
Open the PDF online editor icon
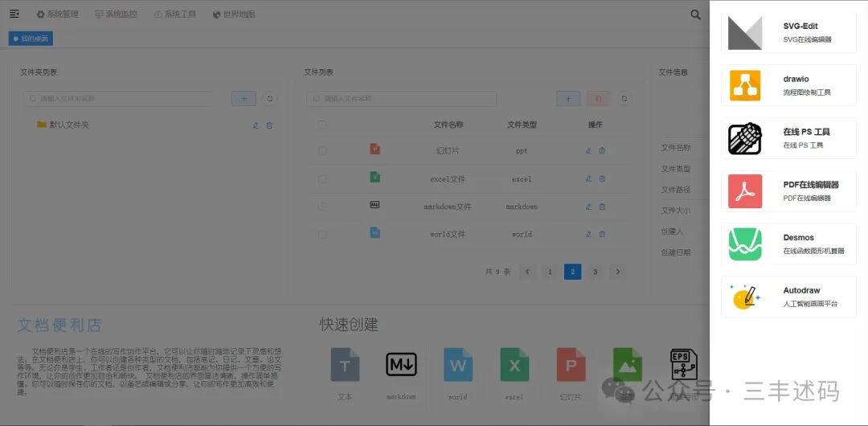pos(744,191)
